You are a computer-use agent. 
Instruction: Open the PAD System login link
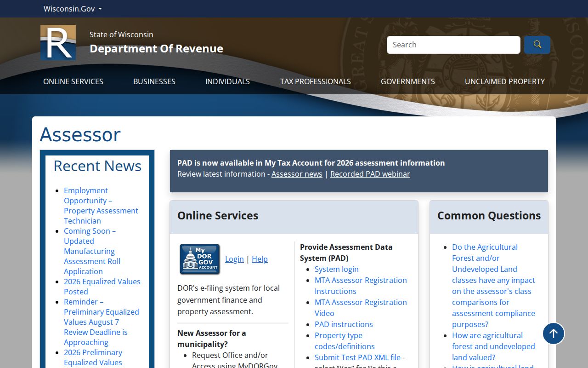click(x=337, y=269)
